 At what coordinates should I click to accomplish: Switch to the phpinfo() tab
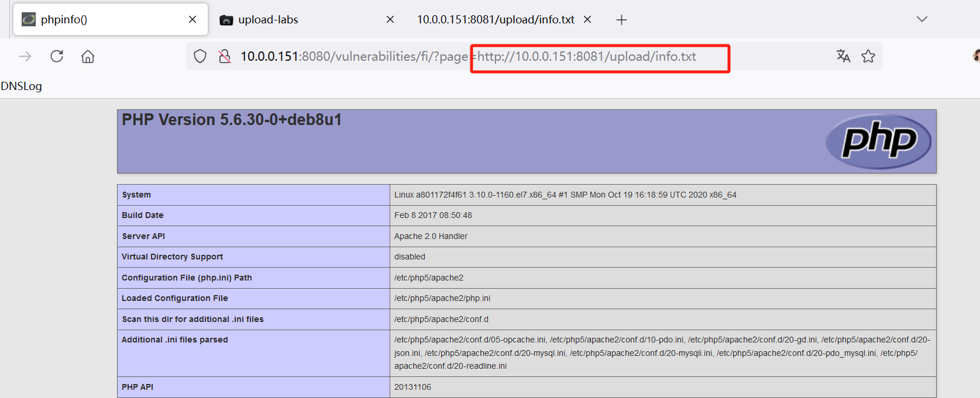point(111,19)
